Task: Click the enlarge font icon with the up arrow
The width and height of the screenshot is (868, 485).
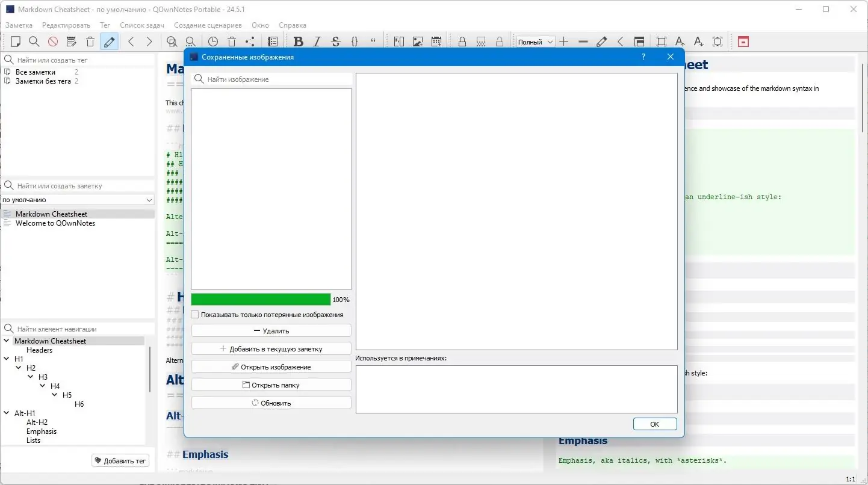Action: pos(680,42)
